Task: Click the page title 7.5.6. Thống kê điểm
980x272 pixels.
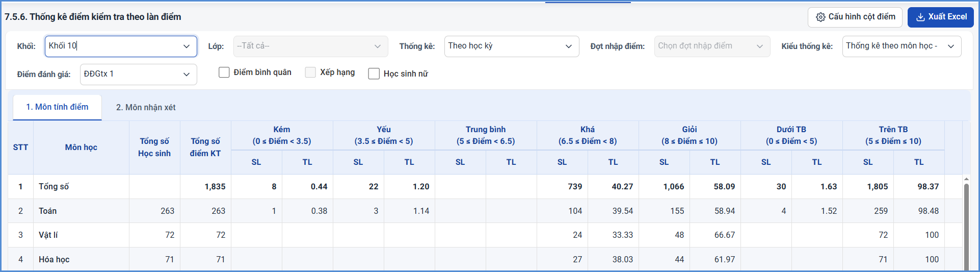Action: (93, 17)
